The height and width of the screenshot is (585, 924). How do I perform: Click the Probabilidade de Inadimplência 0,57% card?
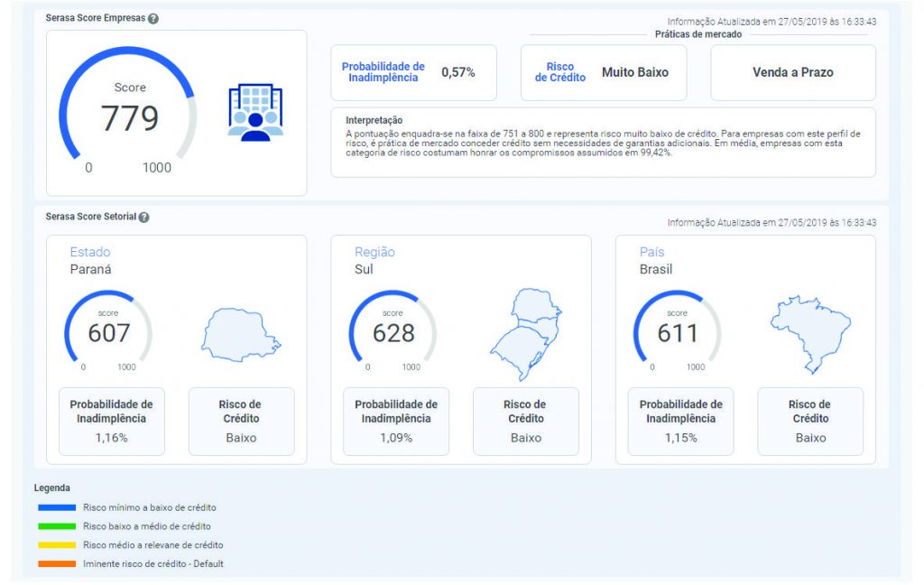pos(413,72)
